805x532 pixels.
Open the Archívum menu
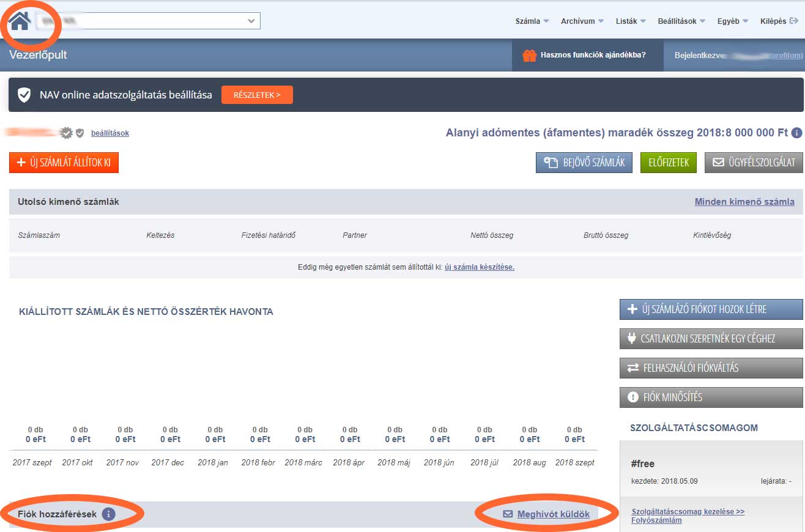point(582,21)
